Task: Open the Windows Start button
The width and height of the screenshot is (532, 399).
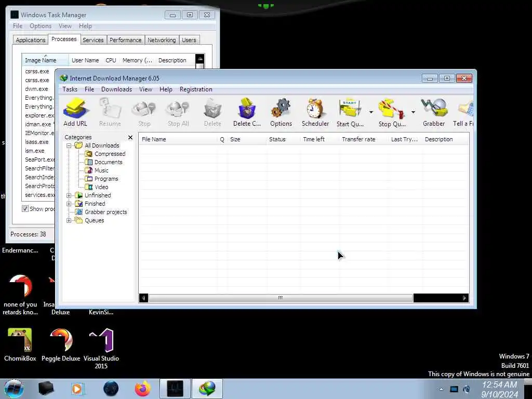Action: point(14,389)
